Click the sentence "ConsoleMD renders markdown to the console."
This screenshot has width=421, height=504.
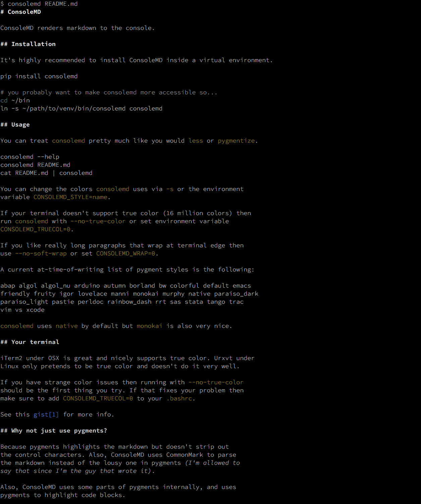coord(77,28)
